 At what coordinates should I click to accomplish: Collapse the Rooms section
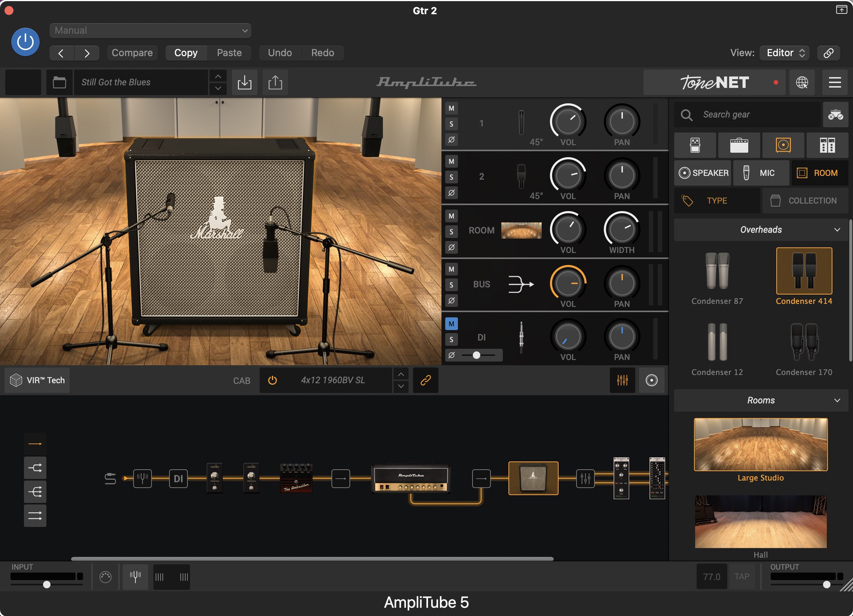coord(761,400)
